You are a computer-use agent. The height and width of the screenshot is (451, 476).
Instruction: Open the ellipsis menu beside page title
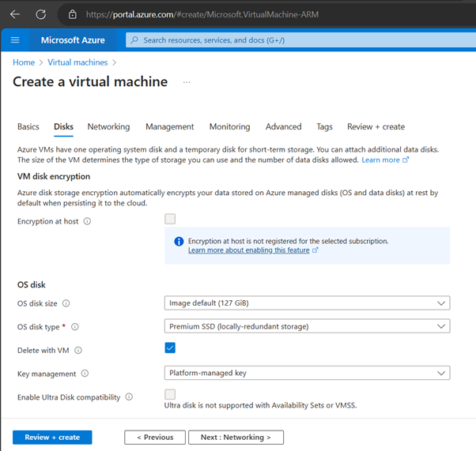pos(187,82)
